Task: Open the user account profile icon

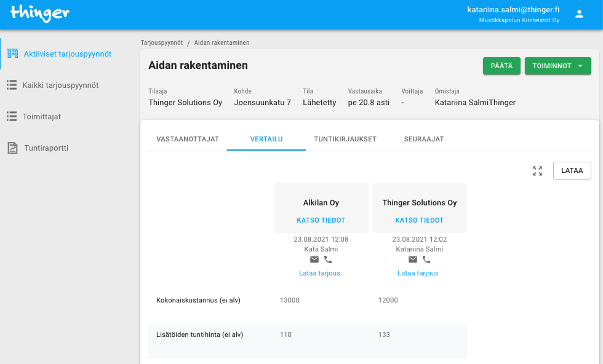Action: [x=579, y=14]
